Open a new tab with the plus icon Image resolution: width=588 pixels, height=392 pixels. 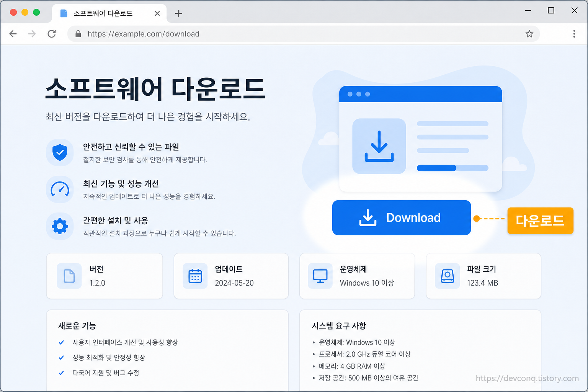[178, 13]
